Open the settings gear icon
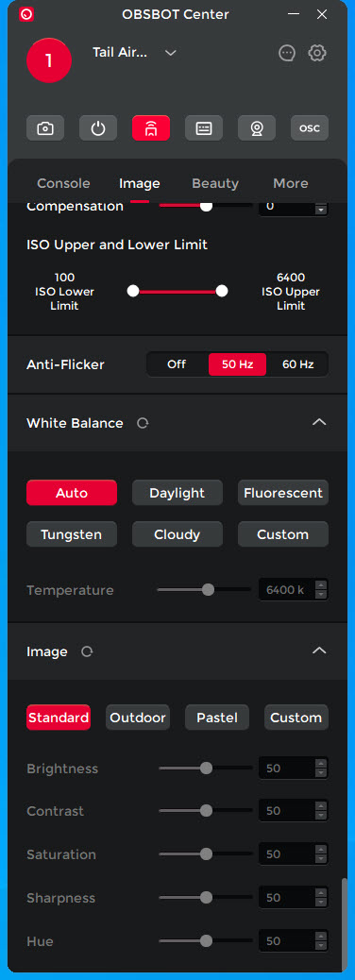355x980 pixels. 317,53
